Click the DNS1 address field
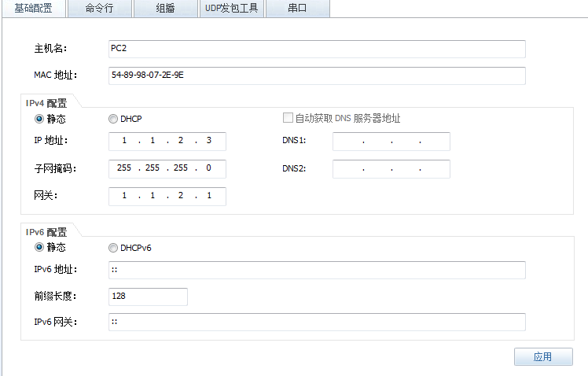The image size is (588, 376). click(391, 141)
